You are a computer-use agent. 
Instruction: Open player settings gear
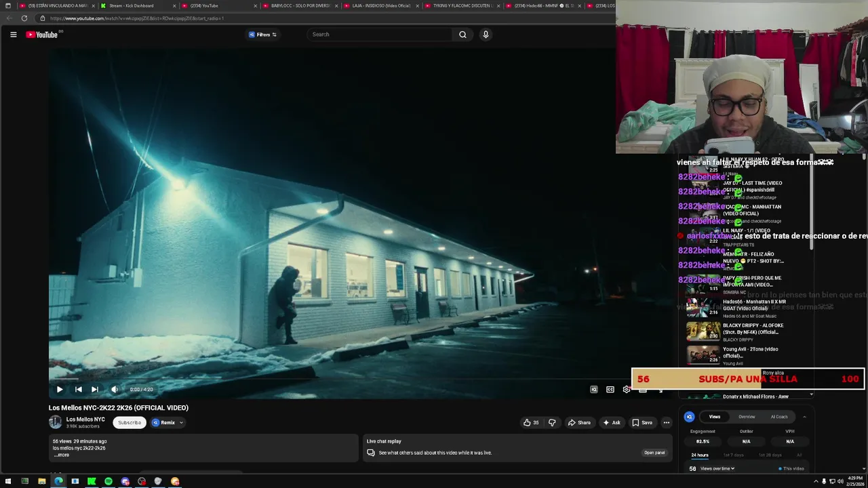click(626, 389)
